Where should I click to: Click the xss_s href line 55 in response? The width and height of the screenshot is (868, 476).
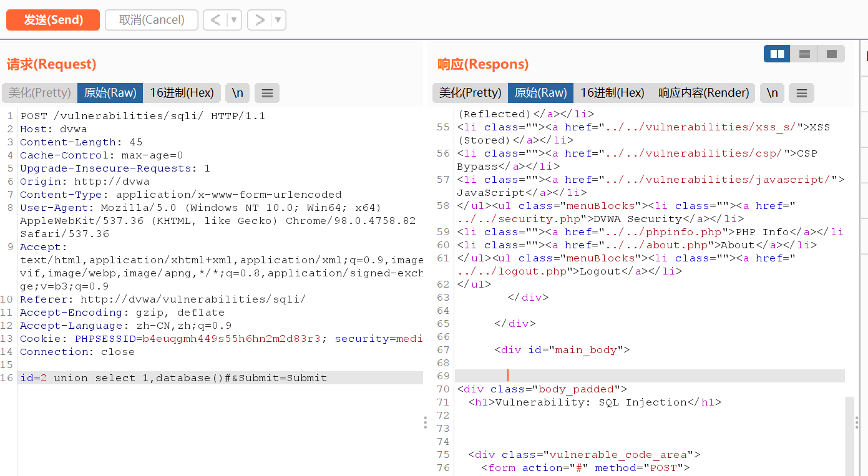(x=643, y=127)
